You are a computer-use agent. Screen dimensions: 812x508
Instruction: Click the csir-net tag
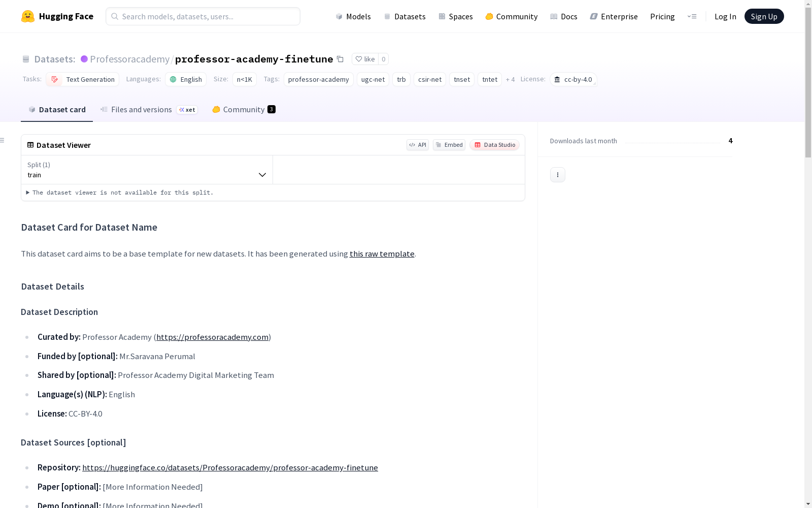click(430, 79)
